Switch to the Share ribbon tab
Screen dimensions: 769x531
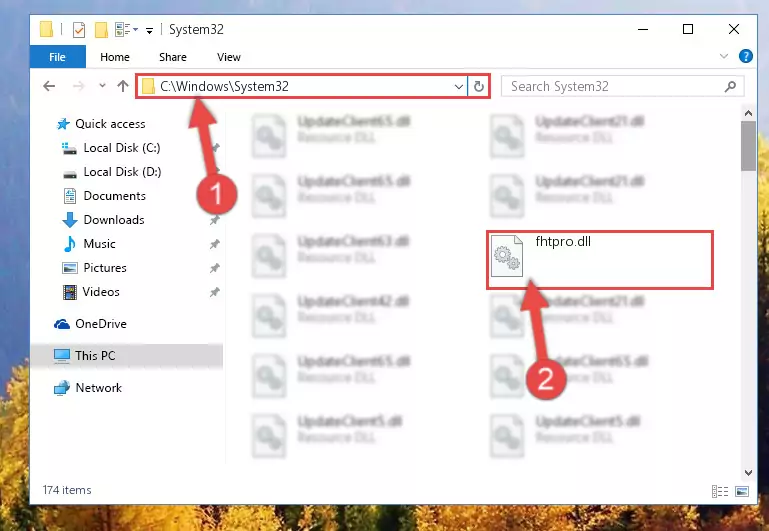pos(173,57)
